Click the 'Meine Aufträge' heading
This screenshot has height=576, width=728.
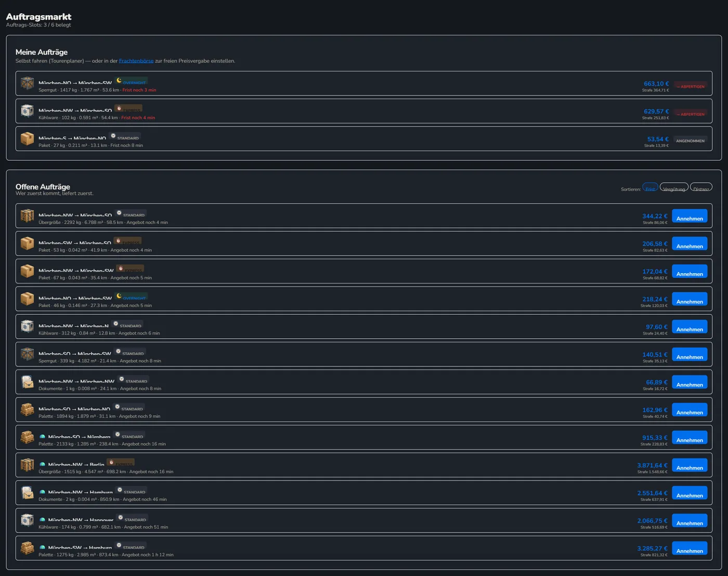click(x=42, y=52)
